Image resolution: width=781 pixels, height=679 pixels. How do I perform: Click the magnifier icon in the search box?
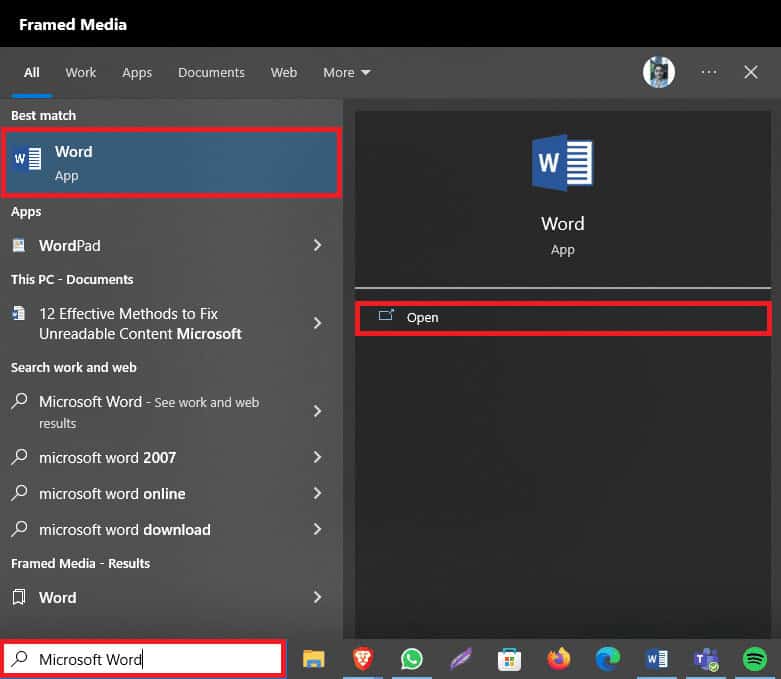tap(19, 659)
